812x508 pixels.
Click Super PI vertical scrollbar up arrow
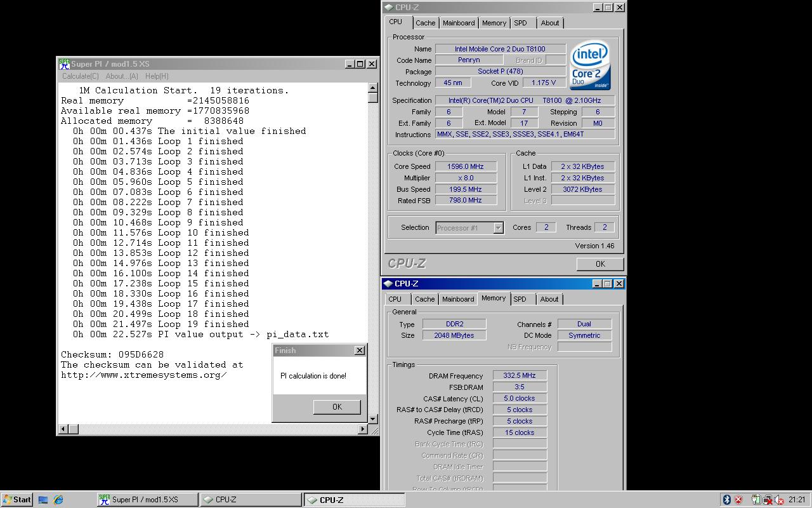tap(373, 88)
